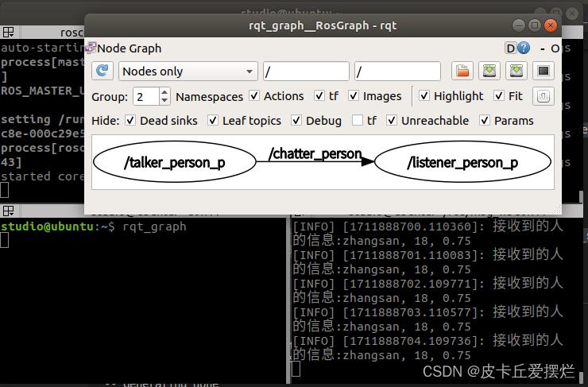The width and height of the screenshot is (588, 387).
Task: Focus the second topic filter field
Action: tap(397, 71)
